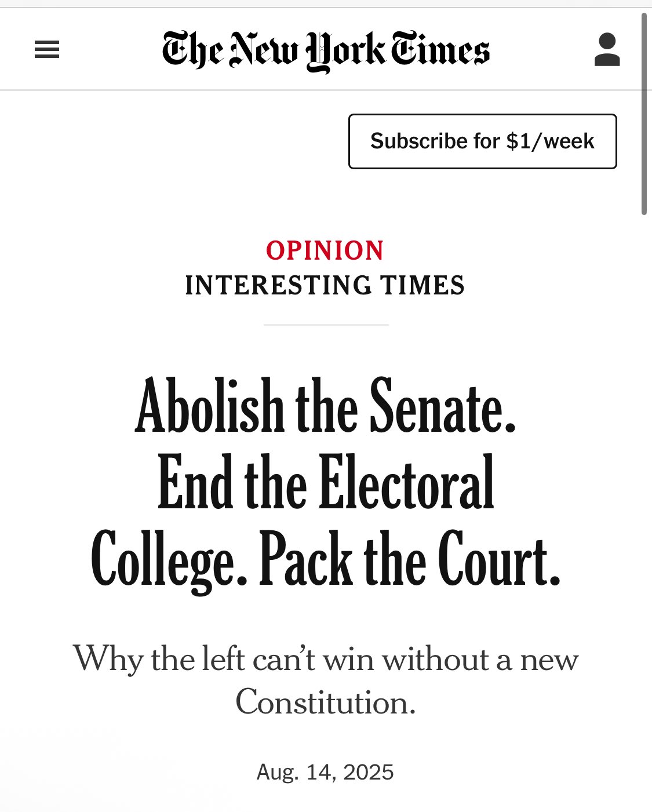Viewport: 652px width, 812px height.
Task: Click the scrollbar thumb on the right edge
Action: pos(644,114)
